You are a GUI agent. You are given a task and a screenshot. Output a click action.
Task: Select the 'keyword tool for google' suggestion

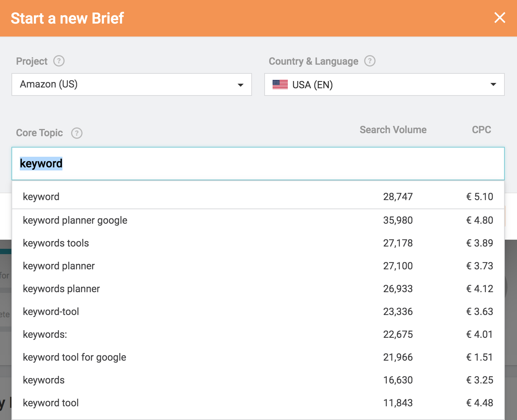point(258,357)
